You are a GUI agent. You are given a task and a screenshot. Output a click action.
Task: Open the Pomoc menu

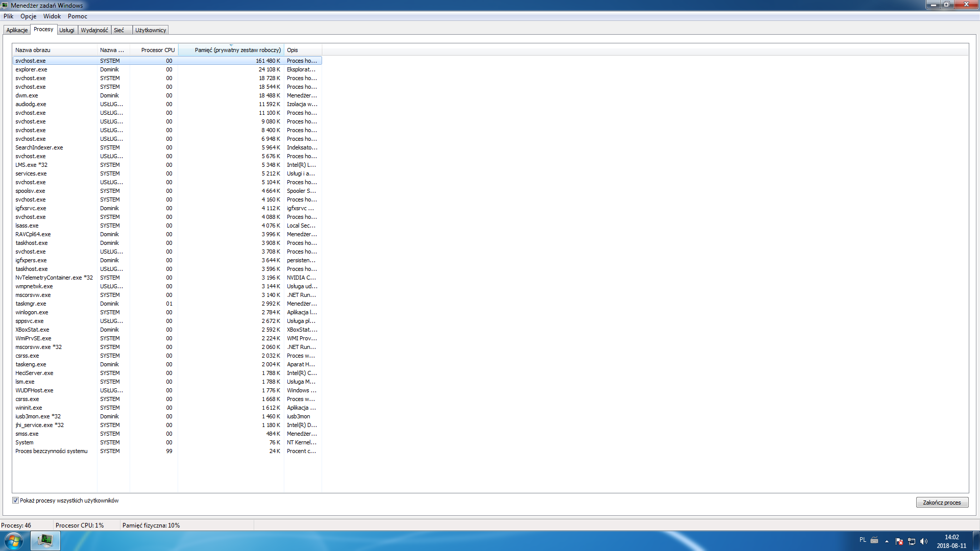(78, 16)
